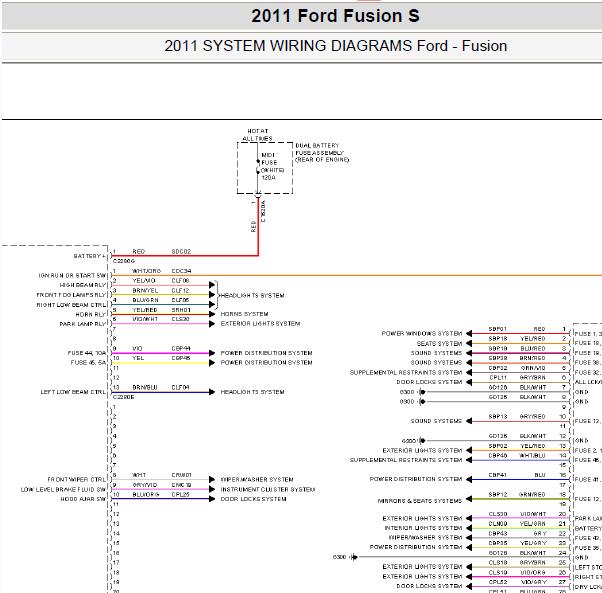This screenshot has height=593, width=602.
Task: Click the DUAL BATTERY FUSE ASSEMBLY label
Action: pyautogui.click(x=322, y=152)
